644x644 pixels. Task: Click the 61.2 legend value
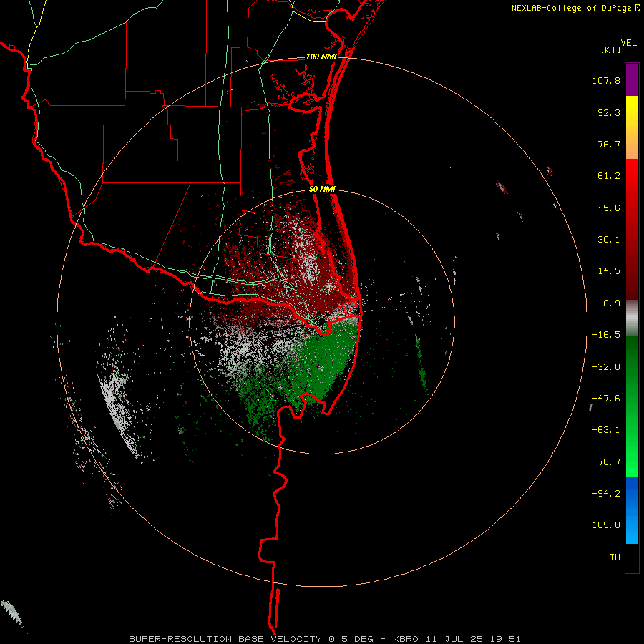pyautogui.click(x=609, y=176)
